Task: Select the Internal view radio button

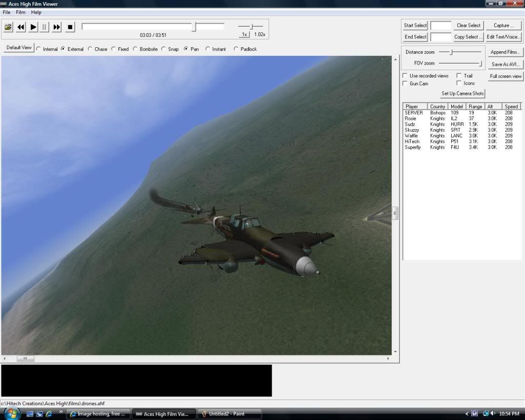Action: click(38, 49)
